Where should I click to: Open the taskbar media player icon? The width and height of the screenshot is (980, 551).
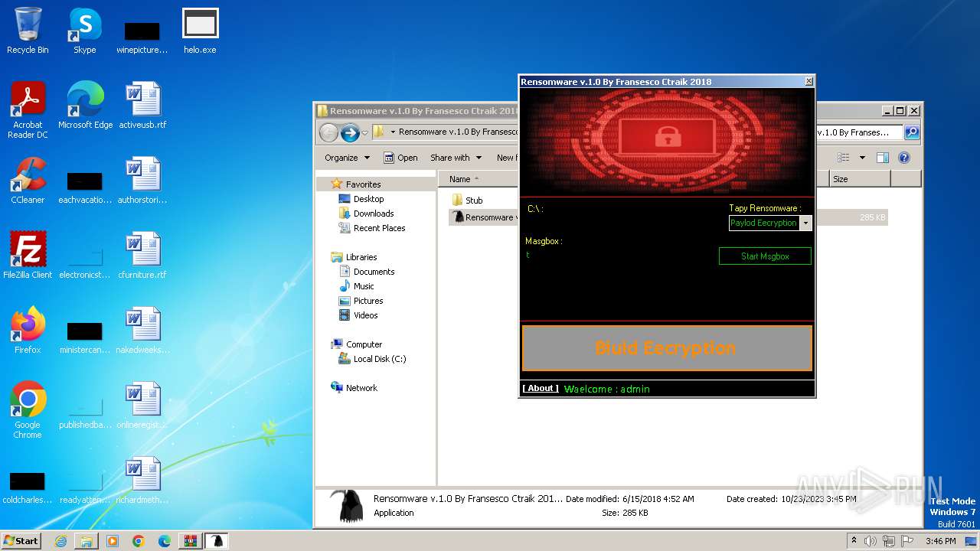pos(113,541)
